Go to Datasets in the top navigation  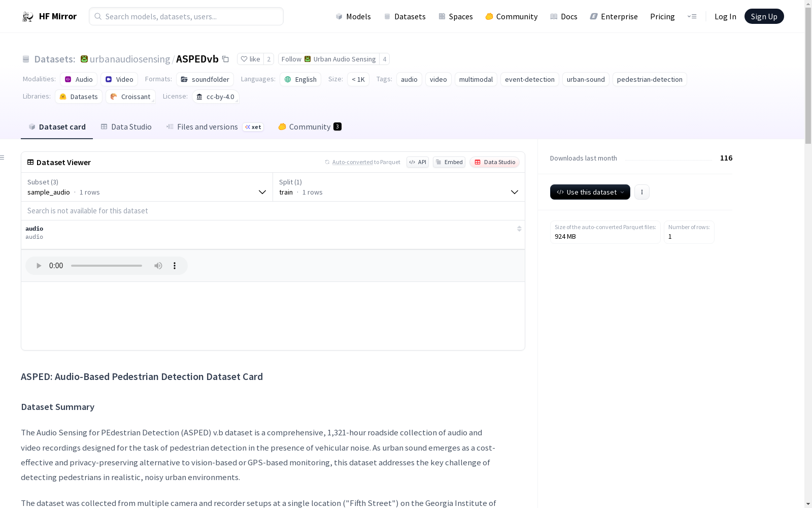pos(404,17)
